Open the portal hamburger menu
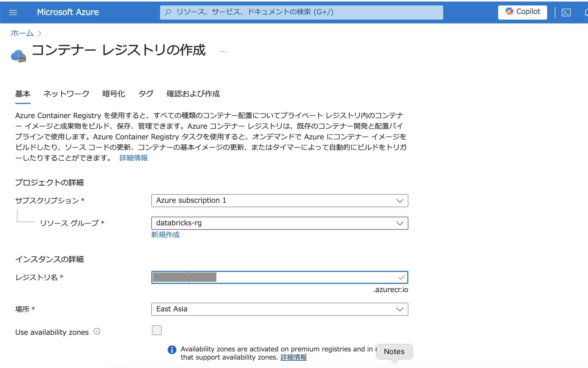 point(13,12)
